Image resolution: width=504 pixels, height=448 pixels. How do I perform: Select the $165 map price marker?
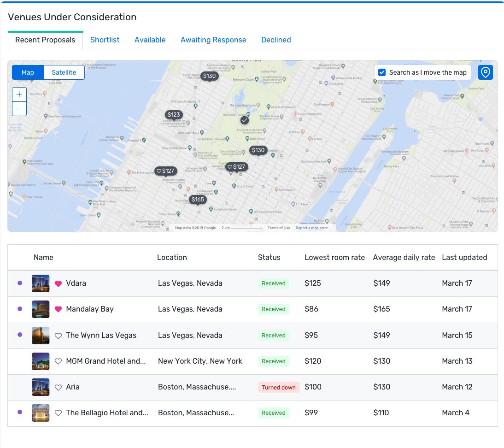198,200
